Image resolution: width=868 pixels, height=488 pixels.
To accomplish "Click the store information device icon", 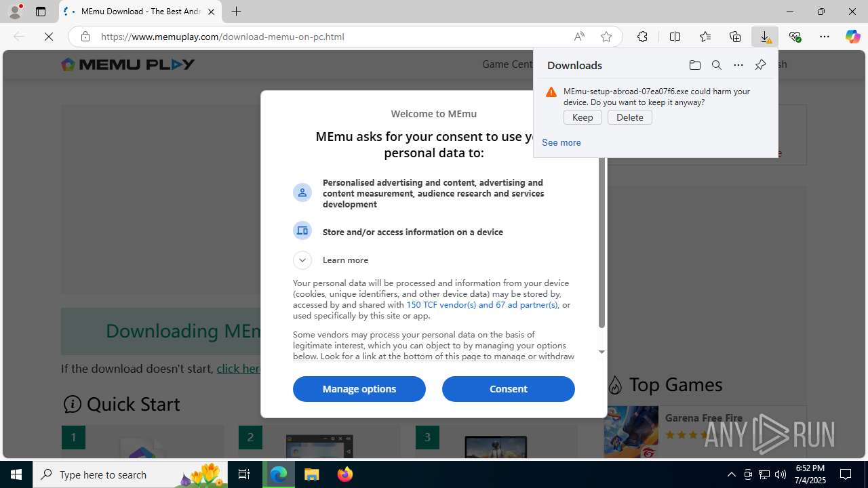I will [x=302, y=230].
